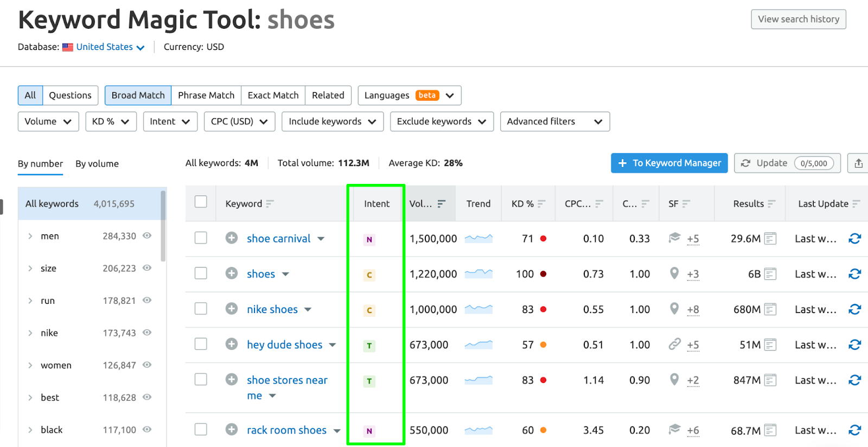The width and height of the screenshot is (868, 447).
Task: Add 'nike shoes' keyword with plus icon
Action: point(232,308)
